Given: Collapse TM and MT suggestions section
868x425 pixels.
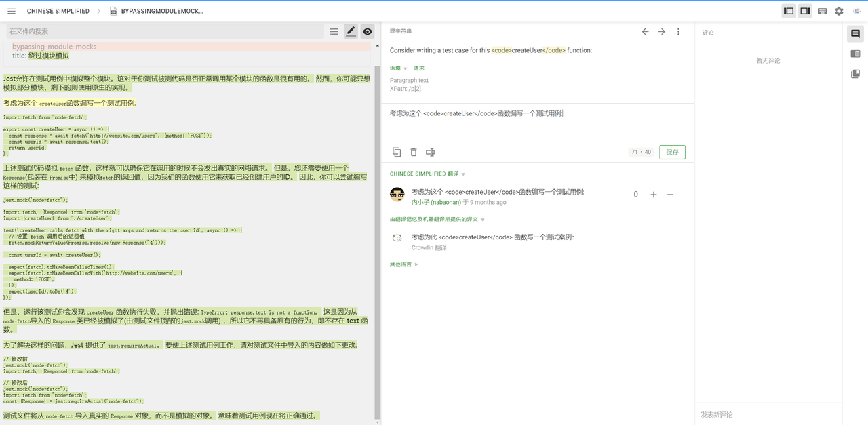Looking at the screenshot, I should [437, 220].
